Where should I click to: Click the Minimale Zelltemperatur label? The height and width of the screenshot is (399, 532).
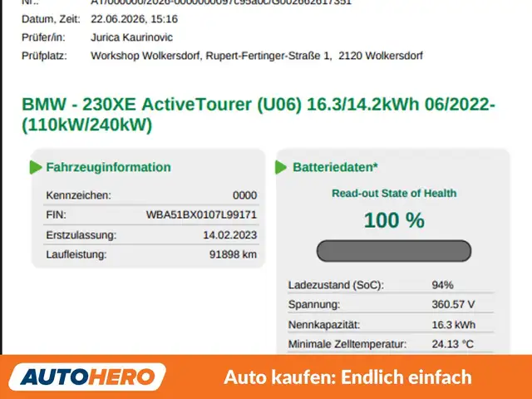click(347, 344)
